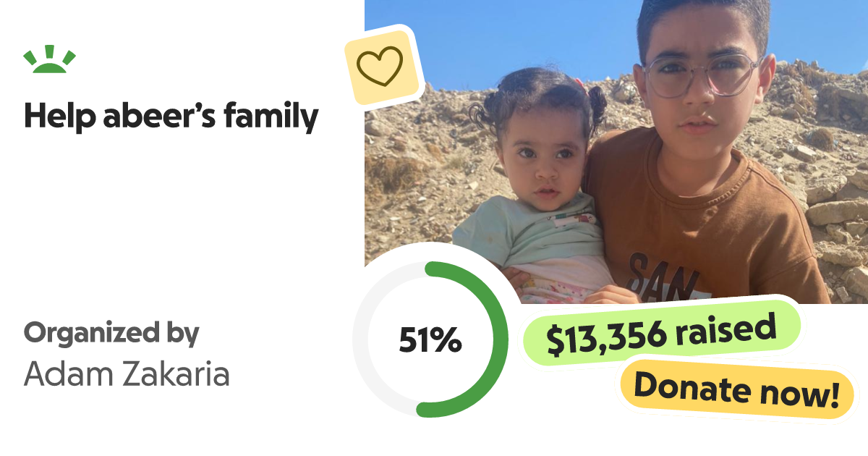This screenshot has height=456, width=868.
Task: Open the "Help abeer's family" title
Action: (x=171, y=117)
